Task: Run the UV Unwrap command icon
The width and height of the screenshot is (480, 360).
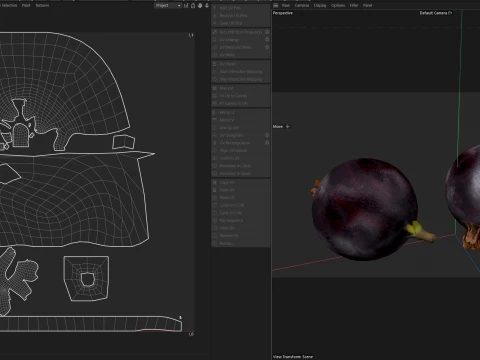Action: point(215,40)
